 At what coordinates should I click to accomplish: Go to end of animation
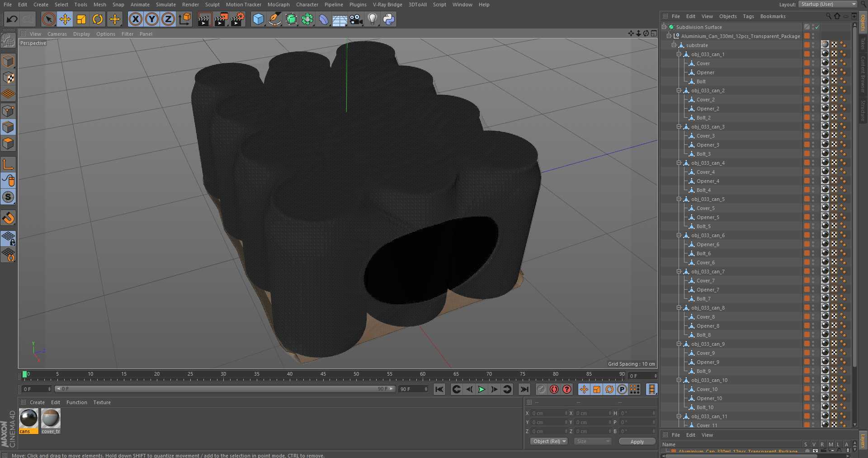coord(524,389)
